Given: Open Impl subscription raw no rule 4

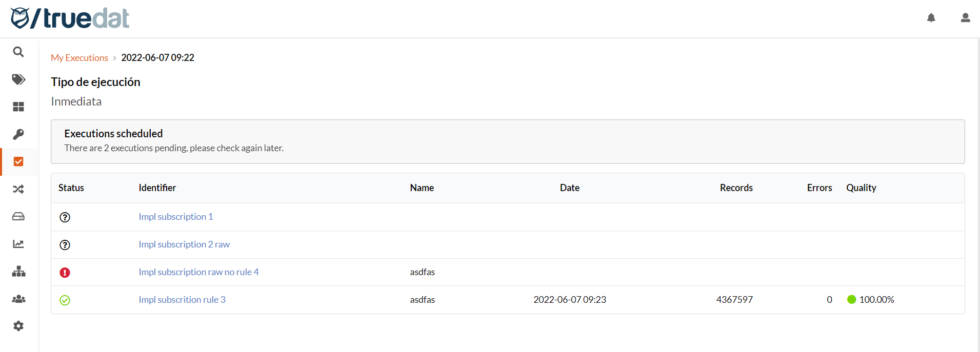Looking at the screenshot, I should [x=198, y=272].
